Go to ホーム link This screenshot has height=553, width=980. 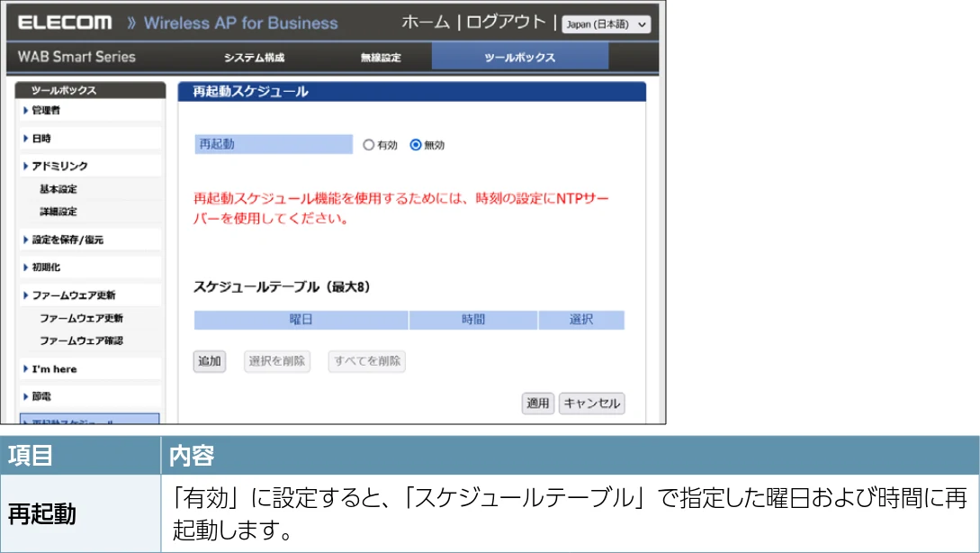(426, 23)
